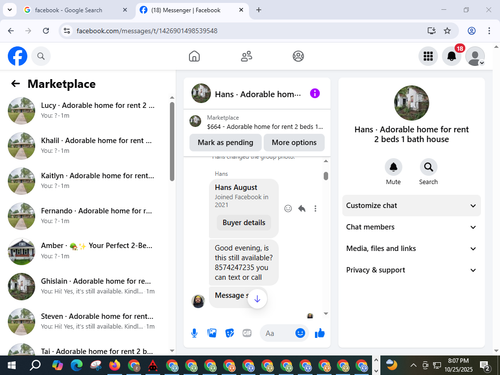Viewport: 500px width, 375px height.
Task: Click More options button
Action: point(294,142)
